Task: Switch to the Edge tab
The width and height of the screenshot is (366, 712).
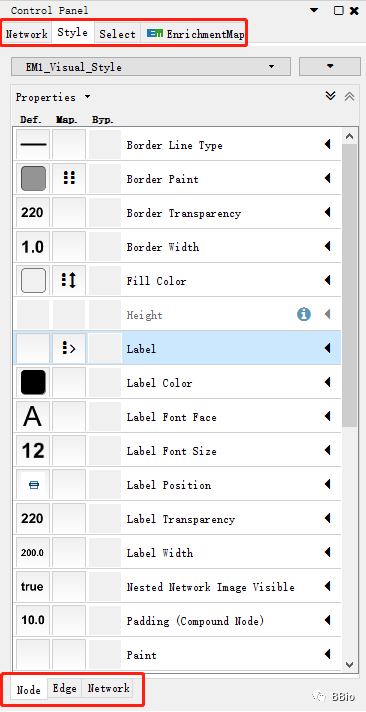Action: [64, 688]
